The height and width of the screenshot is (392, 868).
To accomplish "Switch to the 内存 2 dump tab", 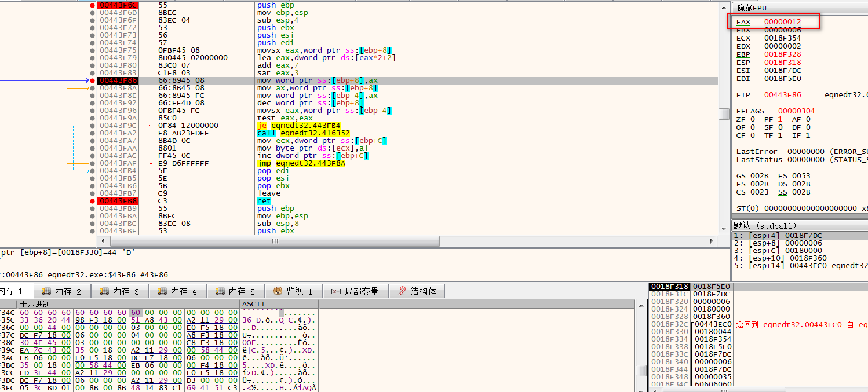I will pyautogui.click(x=63, y=291).
